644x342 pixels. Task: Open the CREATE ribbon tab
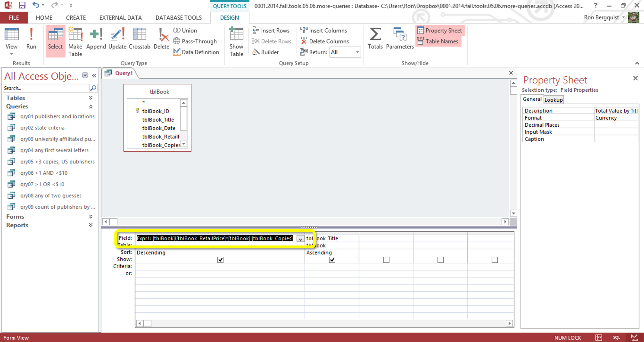click(x=76, y=18)
